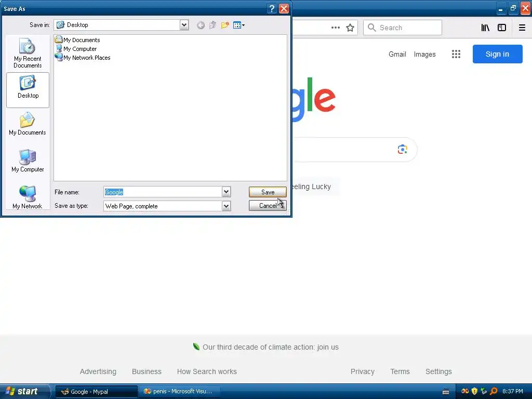
Task: Open My Recent Documents in places bar
Action: click(x=28, y=53)
